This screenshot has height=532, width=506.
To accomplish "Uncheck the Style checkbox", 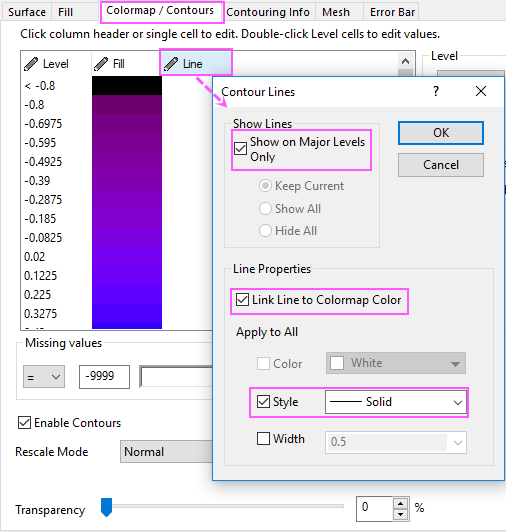I will tap(263, 402).
